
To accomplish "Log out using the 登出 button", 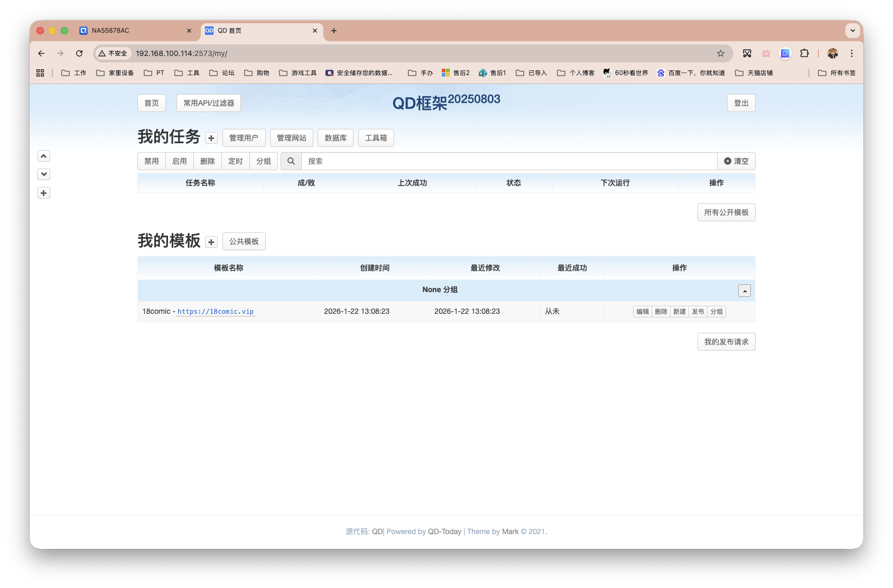I will [x=741, y=103].
